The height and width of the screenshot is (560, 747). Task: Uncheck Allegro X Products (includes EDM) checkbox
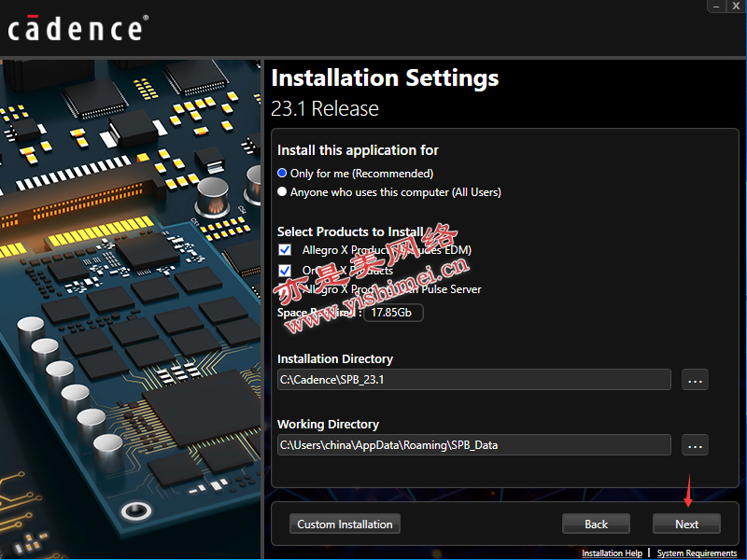(285, 250)
